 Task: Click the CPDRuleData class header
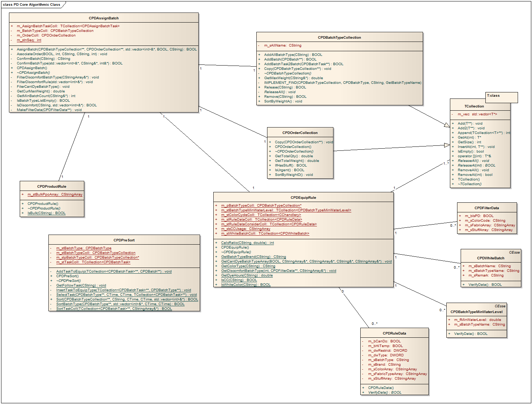pyautogui.click(x=394, y=333)
